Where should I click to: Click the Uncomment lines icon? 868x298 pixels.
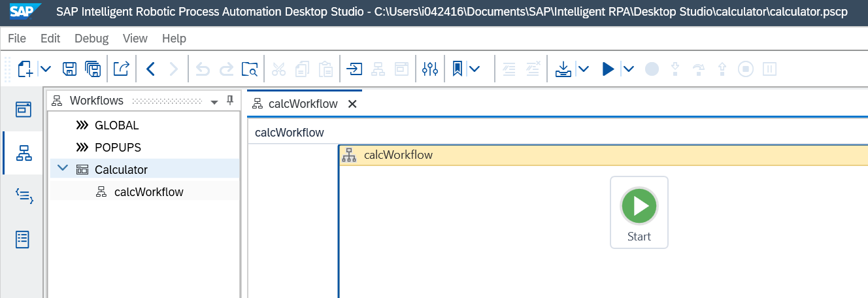pos(533,69)
